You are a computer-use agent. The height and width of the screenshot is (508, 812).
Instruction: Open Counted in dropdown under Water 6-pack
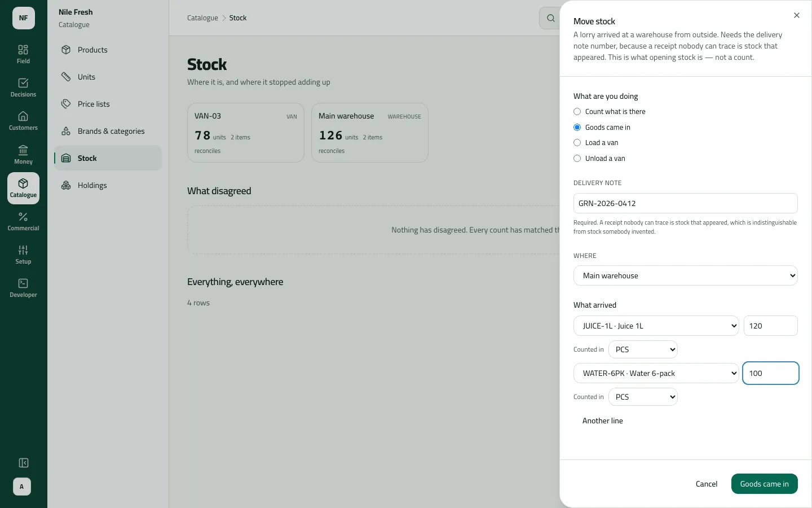(643, 397)
